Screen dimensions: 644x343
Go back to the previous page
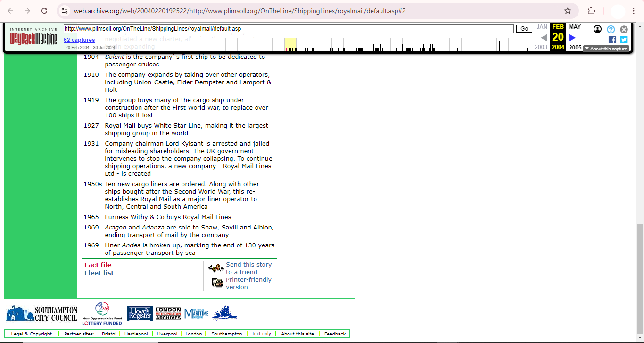[x=10, y=11]
